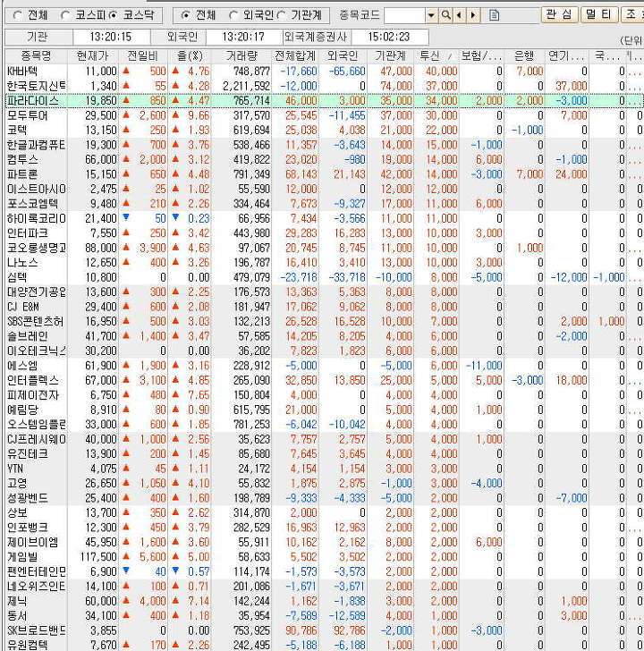Sort by 율(%) column header
This screenshot has height=651, width=644.
click(190, 55)
